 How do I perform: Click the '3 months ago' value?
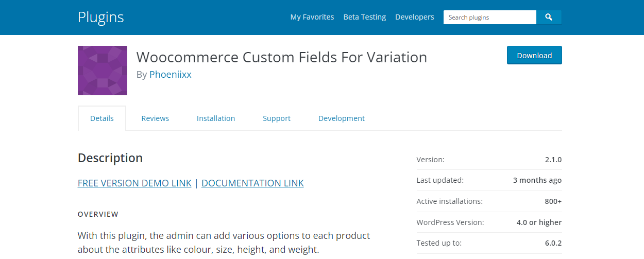(537, 180)
